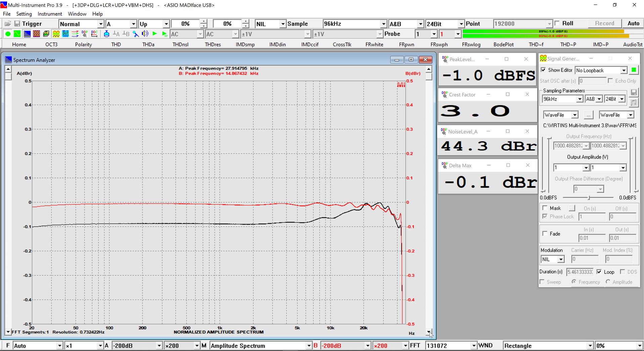Open the DUT Device Test Plan icon
Viewport: 644px width, 351px height.
(x=65, y=34)
